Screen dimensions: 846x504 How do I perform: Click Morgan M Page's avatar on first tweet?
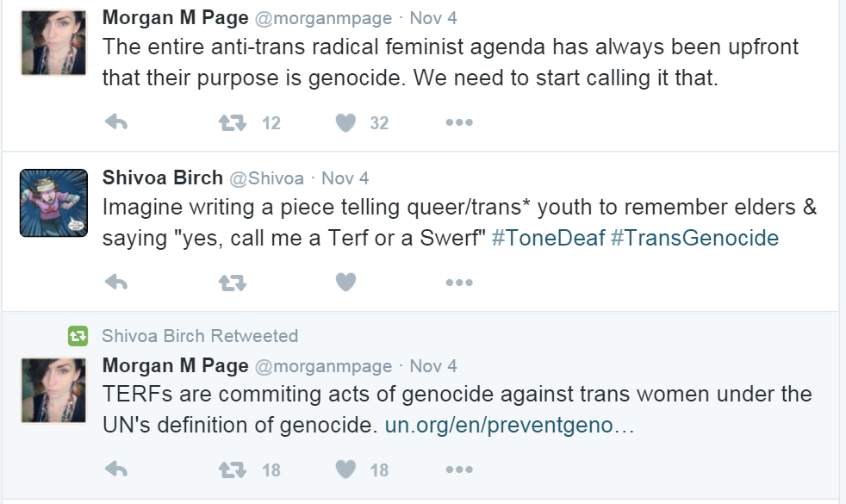click(53, 44)
